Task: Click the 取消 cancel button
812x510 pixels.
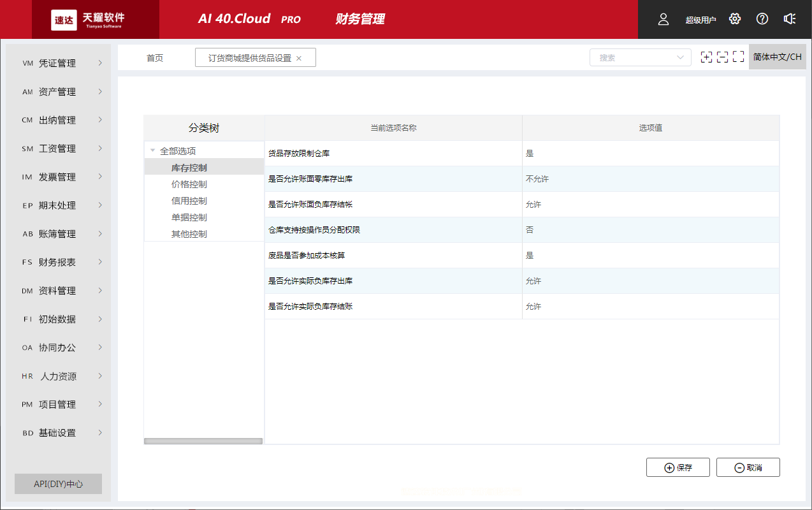Action: 748,467
